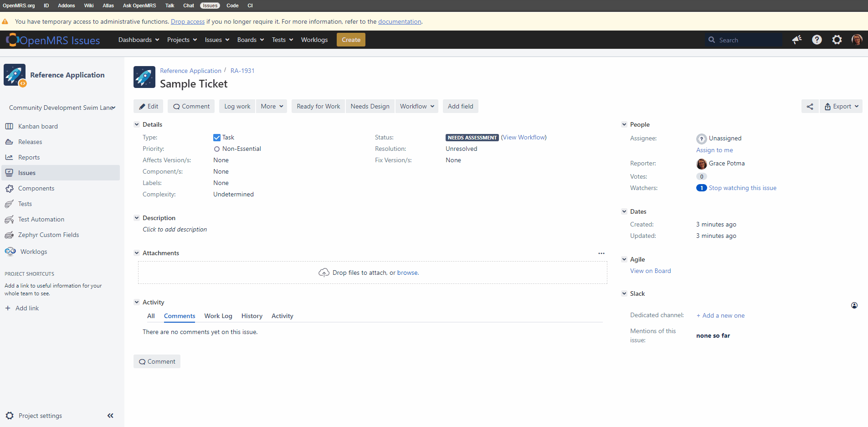Click the search input field

coord(744,40)
